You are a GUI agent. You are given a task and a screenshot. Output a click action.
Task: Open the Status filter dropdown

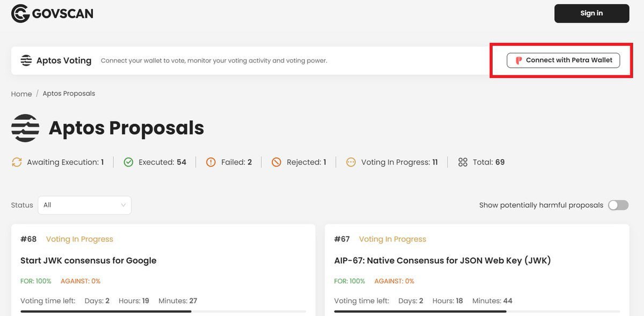84,205
